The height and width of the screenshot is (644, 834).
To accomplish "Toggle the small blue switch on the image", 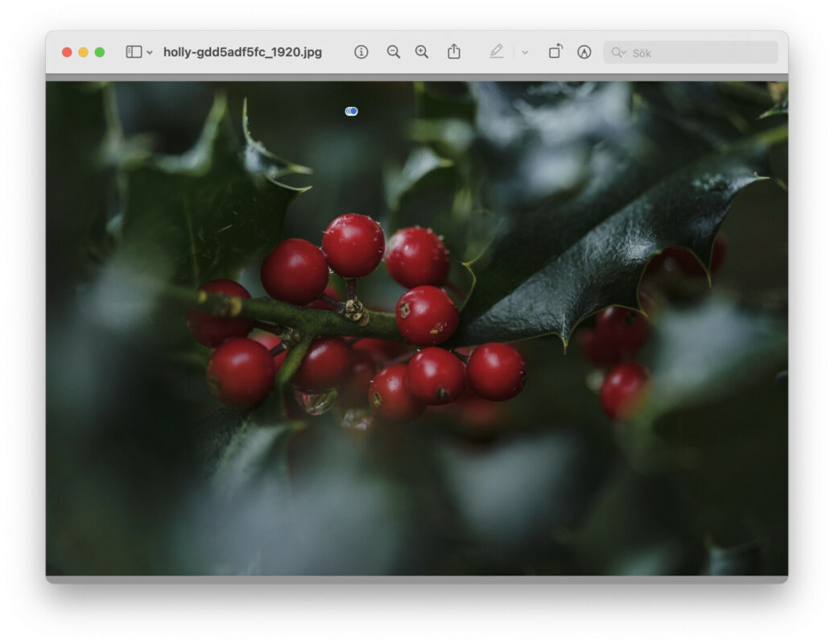I will [352, 111].
